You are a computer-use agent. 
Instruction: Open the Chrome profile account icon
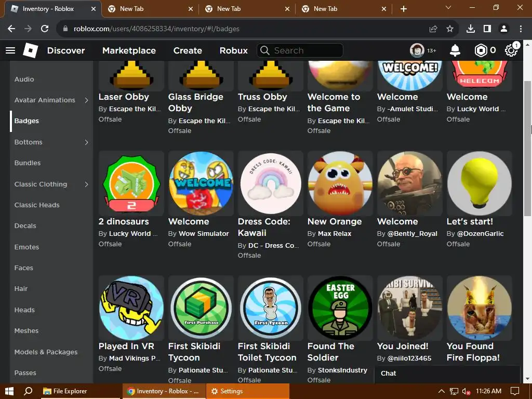pos(504,29)
